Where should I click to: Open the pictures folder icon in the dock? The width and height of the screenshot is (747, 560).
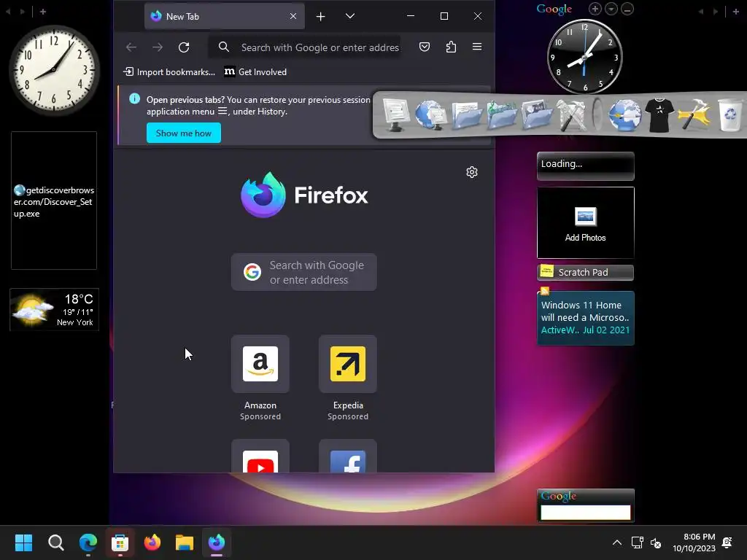tap(537, 114)
